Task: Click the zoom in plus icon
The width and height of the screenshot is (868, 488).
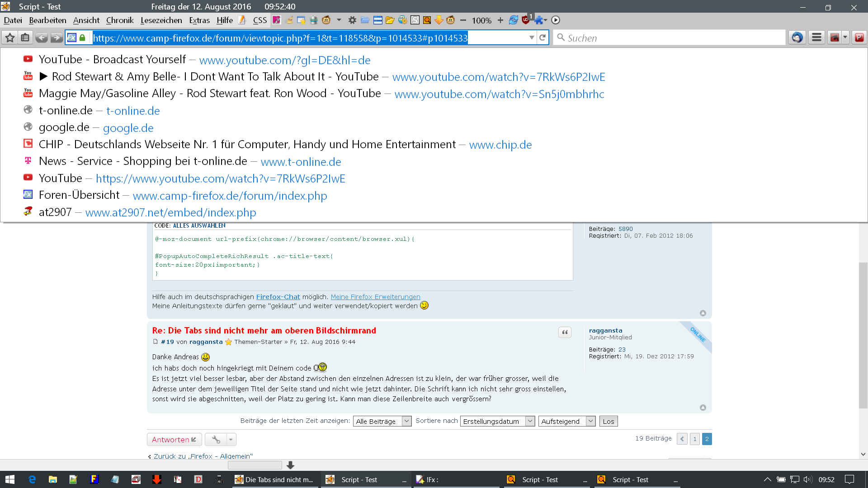Action: (500, 20)
